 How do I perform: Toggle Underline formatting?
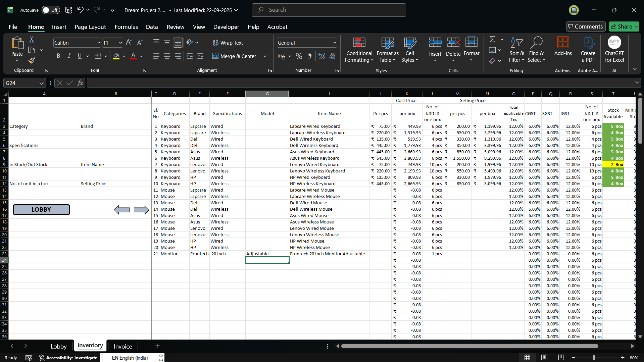[x=80, y=56]
